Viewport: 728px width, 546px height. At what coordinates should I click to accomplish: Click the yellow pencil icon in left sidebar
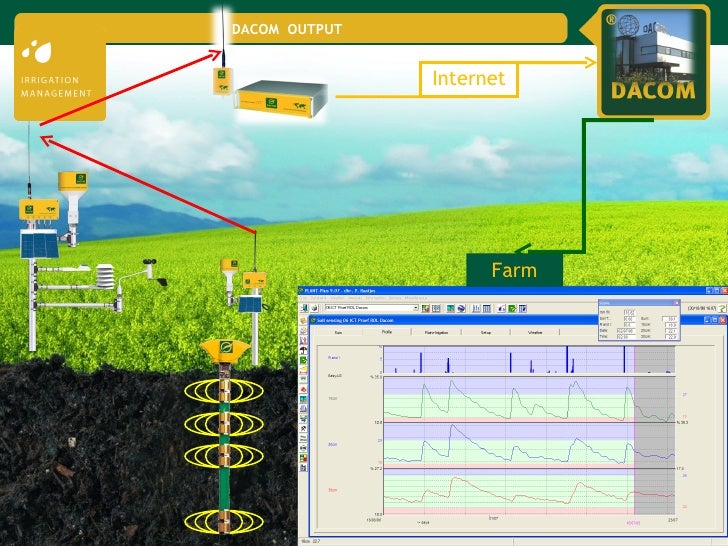[x=303, y=370]
